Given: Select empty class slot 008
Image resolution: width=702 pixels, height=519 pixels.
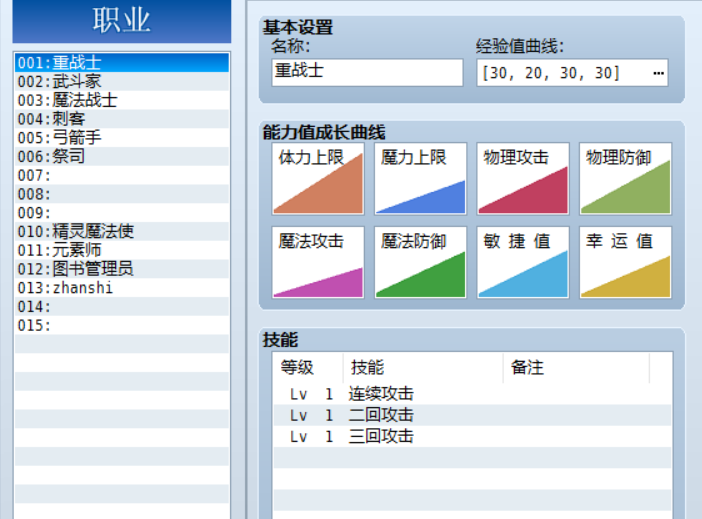Looking at the screenshot, I should point(122,194).
